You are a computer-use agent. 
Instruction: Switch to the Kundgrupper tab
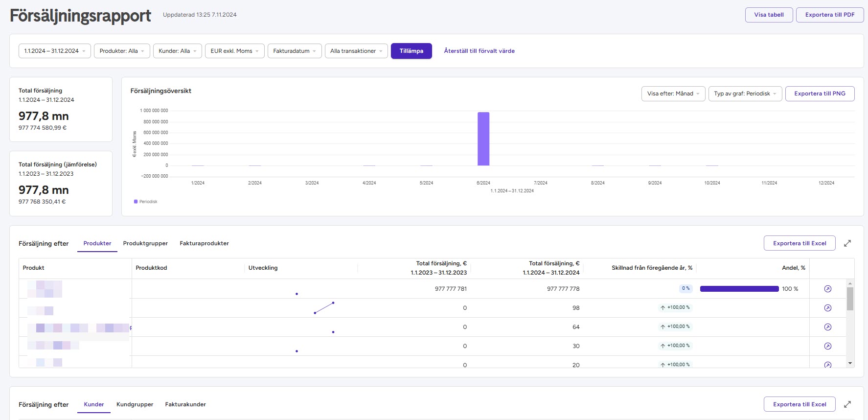point(135,404)
